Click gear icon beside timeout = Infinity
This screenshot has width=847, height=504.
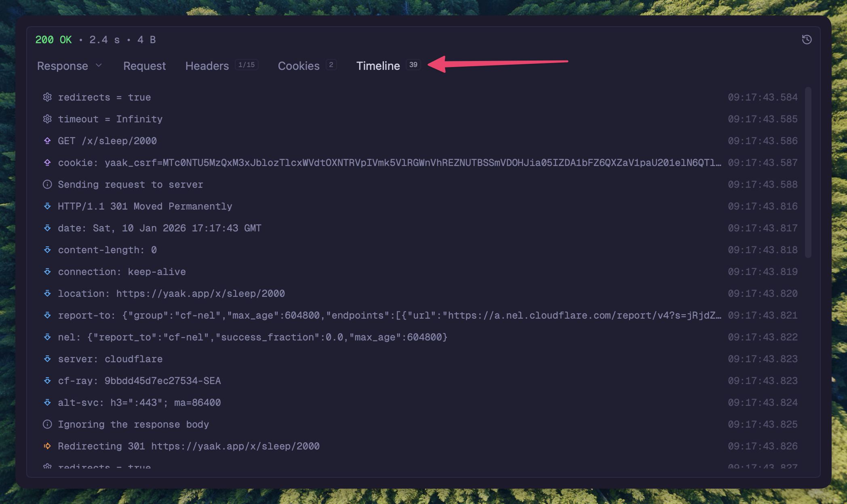[x=47, y=119]
